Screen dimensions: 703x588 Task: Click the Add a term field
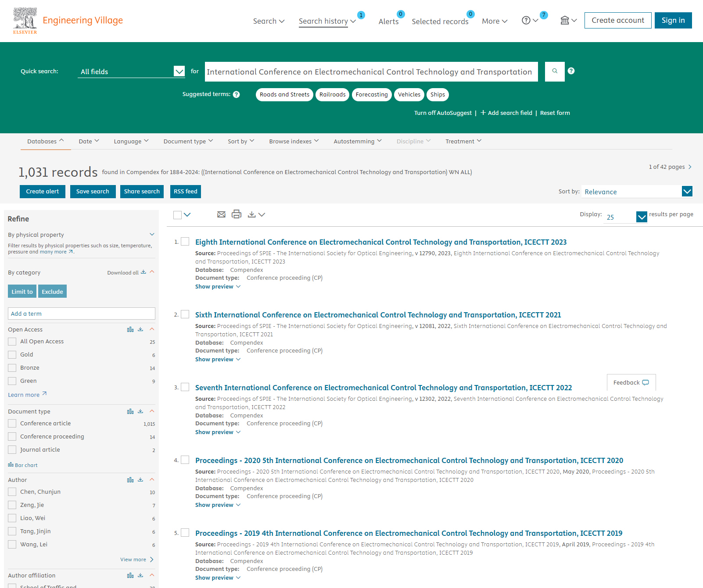pos(82,314)
